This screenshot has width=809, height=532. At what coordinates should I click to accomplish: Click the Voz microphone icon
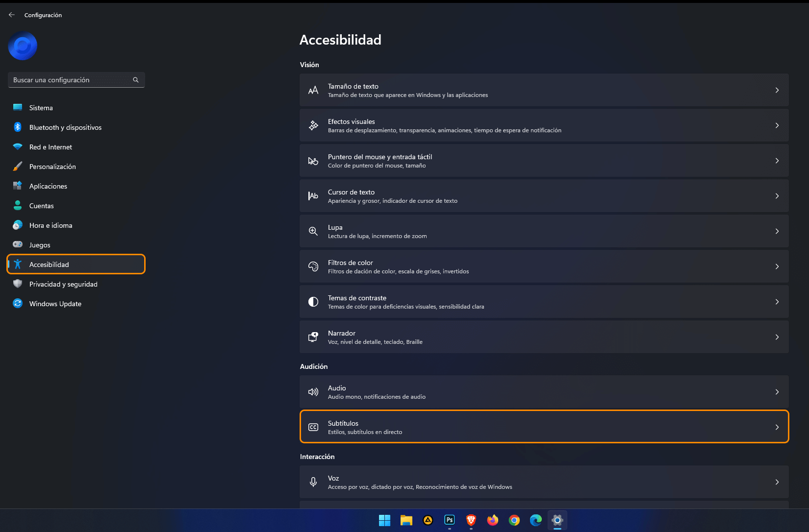313,482
